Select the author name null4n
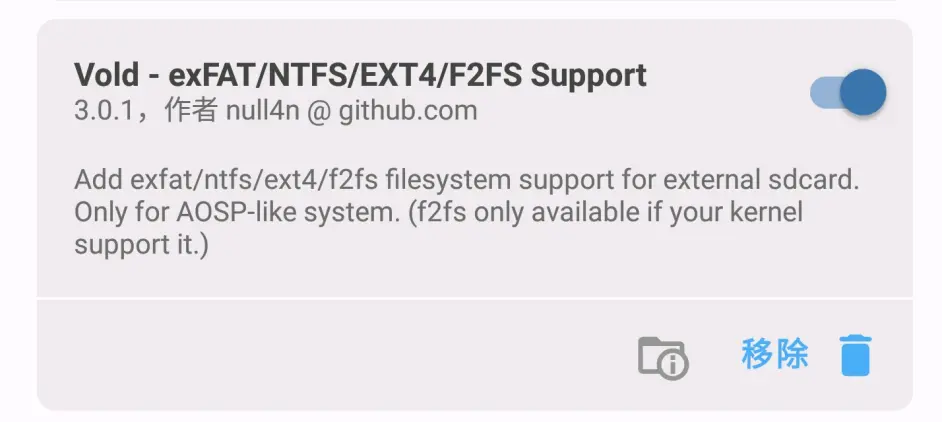942x422 pixels. tap(262, 110)
